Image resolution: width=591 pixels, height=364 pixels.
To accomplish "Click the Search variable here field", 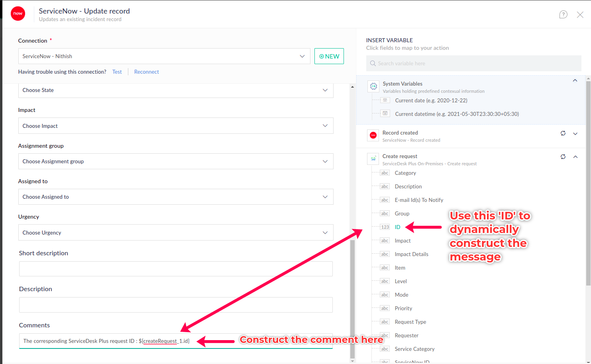I will click(474, 63).
